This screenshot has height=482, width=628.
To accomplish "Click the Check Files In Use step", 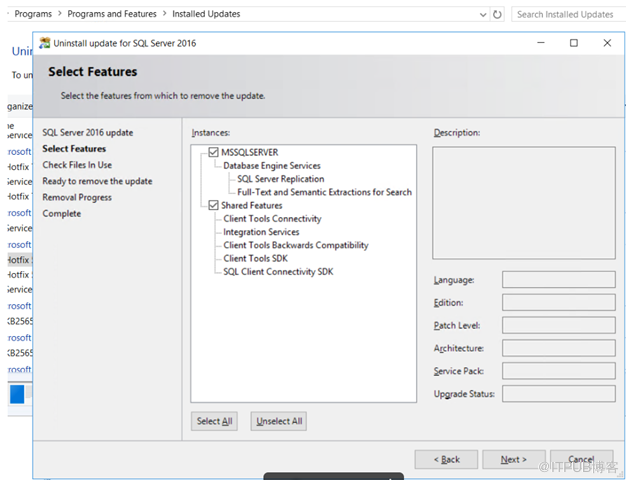I will pos(77,165).
